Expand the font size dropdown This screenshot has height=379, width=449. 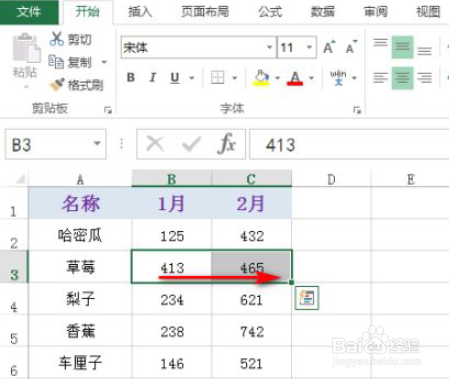coord(309,47)
